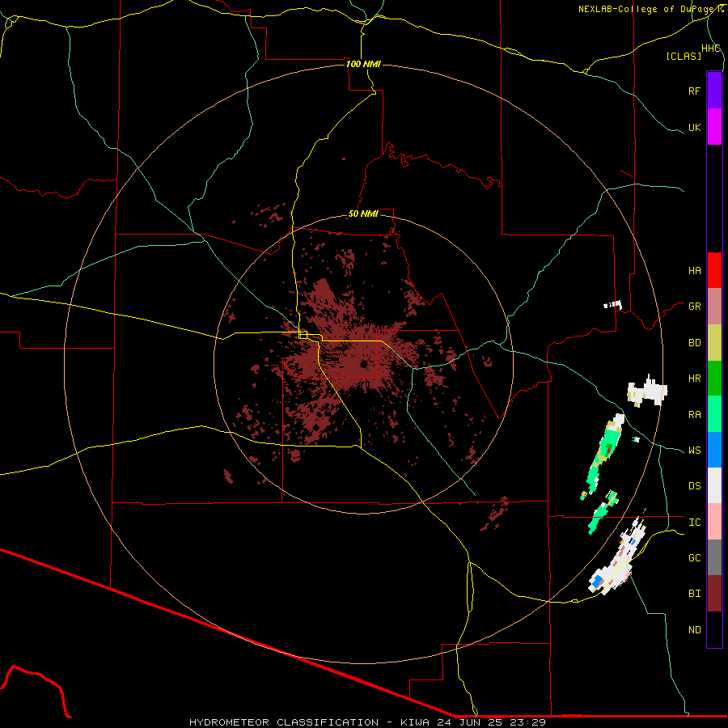Click the 50 NMI range ring label
This screenshot has width=728, height=728.
(x=363, y=214)
